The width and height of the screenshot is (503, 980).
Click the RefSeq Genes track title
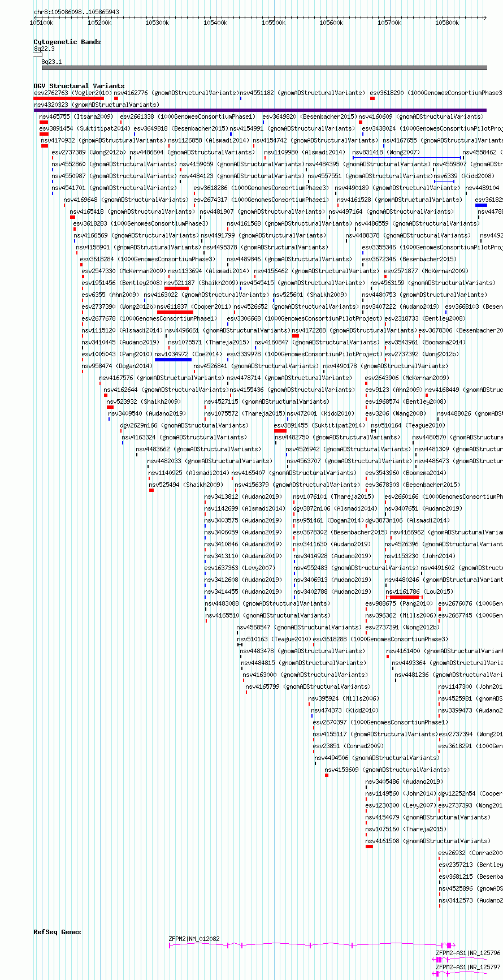click(x=57, y=932)
